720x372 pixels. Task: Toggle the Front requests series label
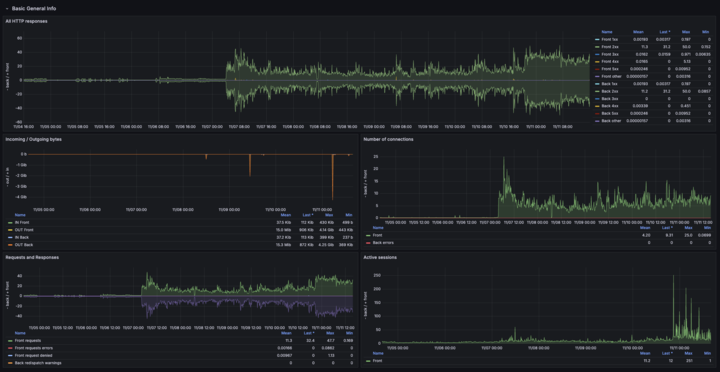coord(28,341)
